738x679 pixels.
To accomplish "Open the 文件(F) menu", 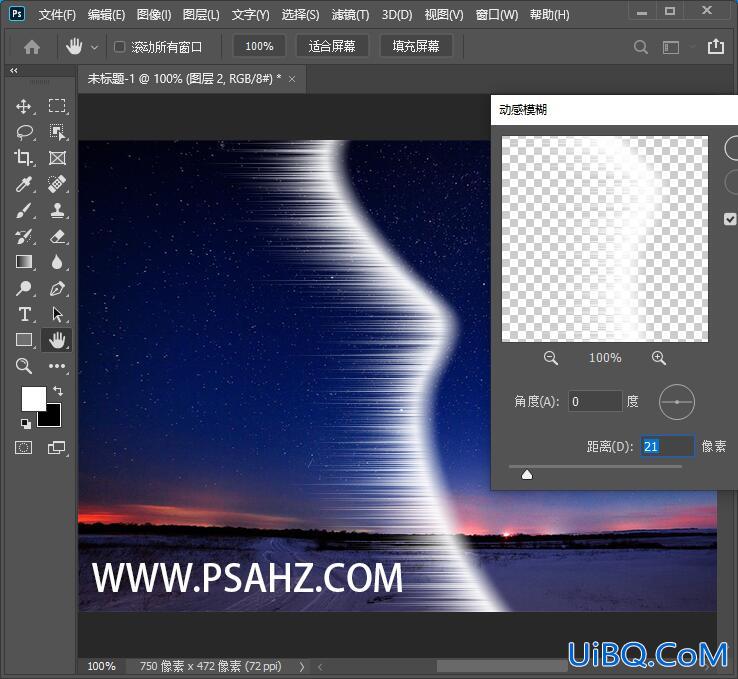I will pyautogui.click(x=57, y=15).
